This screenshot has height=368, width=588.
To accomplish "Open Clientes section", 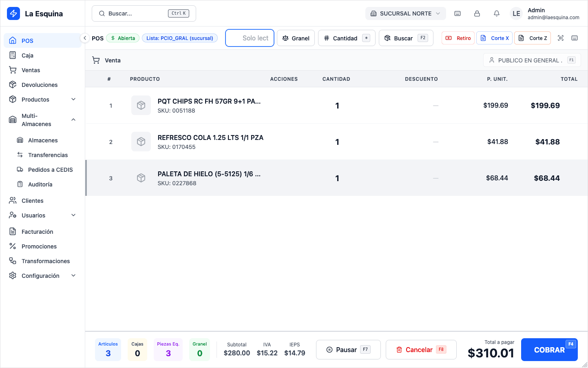I will point(42,200).
